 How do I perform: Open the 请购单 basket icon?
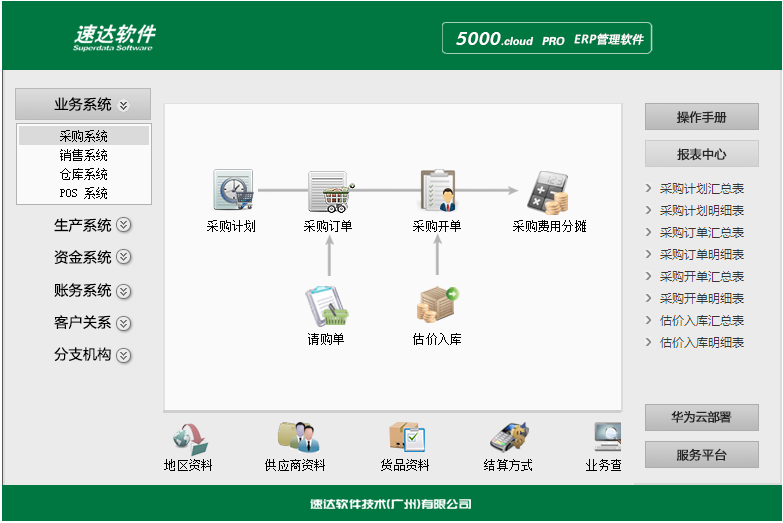coord(327,306)
